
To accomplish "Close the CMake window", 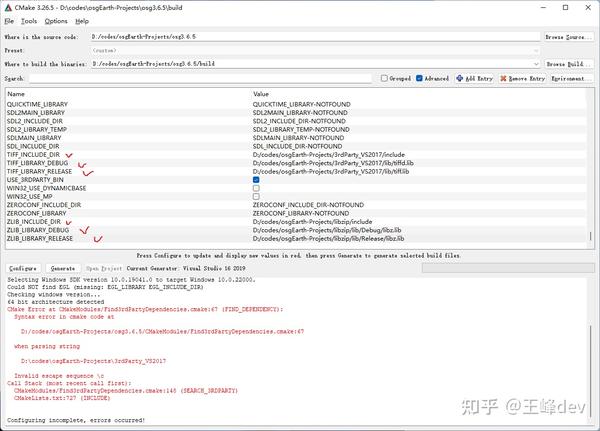I will [x=588, y=7].
